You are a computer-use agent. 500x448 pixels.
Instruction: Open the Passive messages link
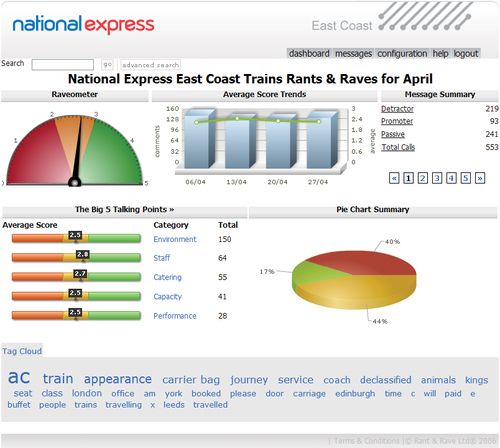pos(393,134)
